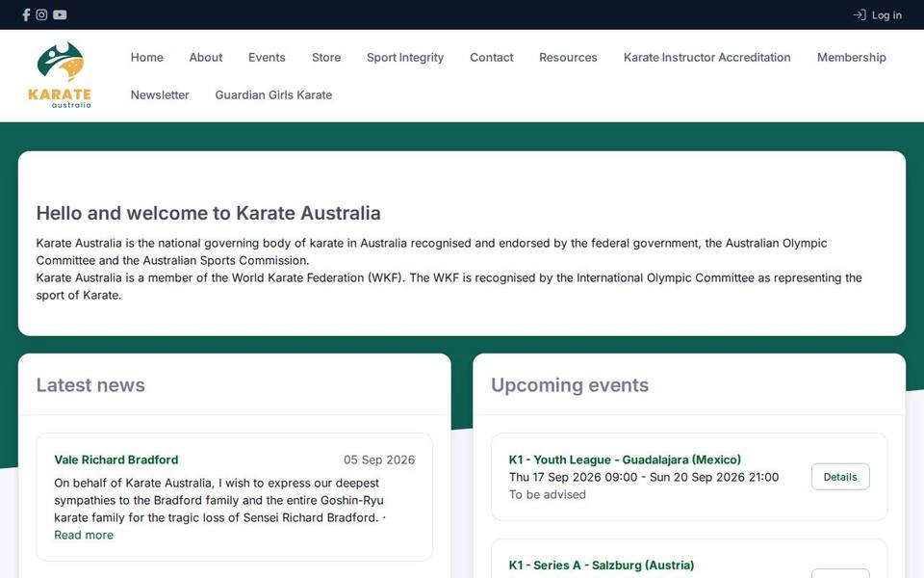Open the Instagram social link icon
The width and height of the screenshot is (924, 578).
tap(41, 14)
